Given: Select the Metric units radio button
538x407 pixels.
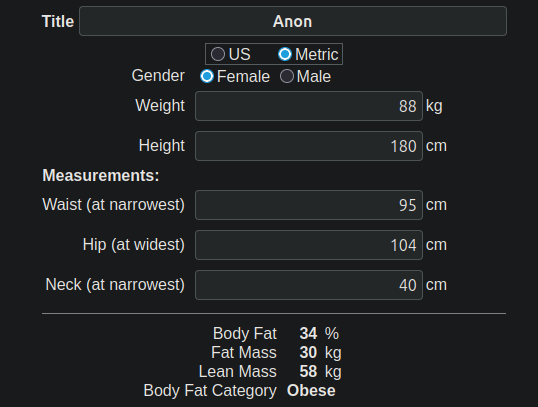Looking at the screenshot, I should coord(285,54).
